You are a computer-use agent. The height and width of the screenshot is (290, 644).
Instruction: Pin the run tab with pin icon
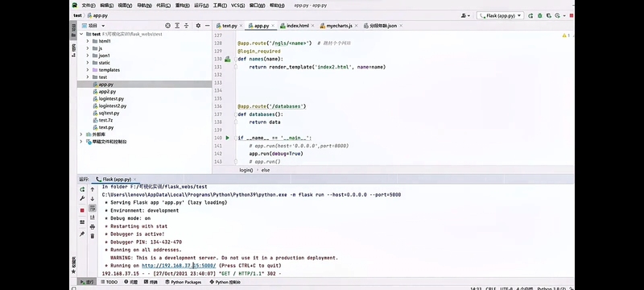(x=82, y=234)
